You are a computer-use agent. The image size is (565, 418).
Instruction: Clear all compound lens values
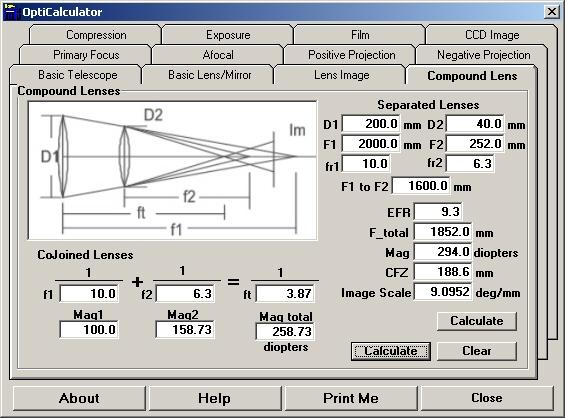point(477,351)
